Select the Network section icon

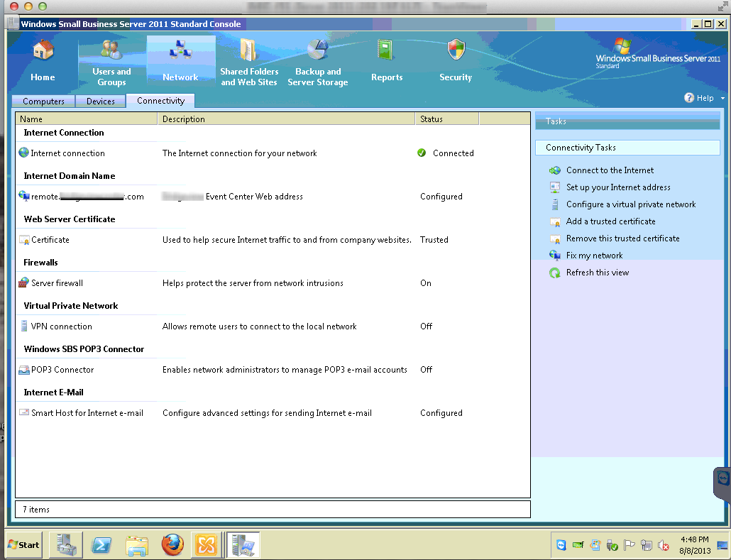click(x=180, y=50)
